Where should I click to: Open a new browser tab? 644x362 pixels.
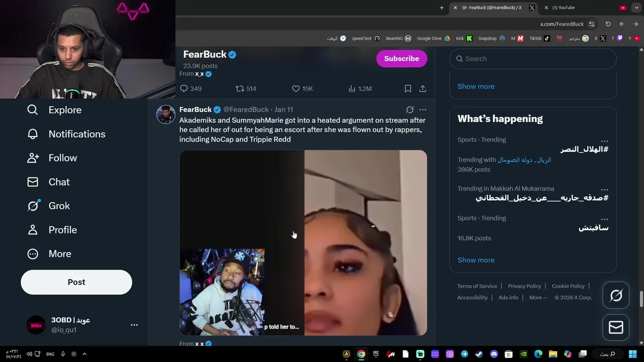[x=442, y=8]
